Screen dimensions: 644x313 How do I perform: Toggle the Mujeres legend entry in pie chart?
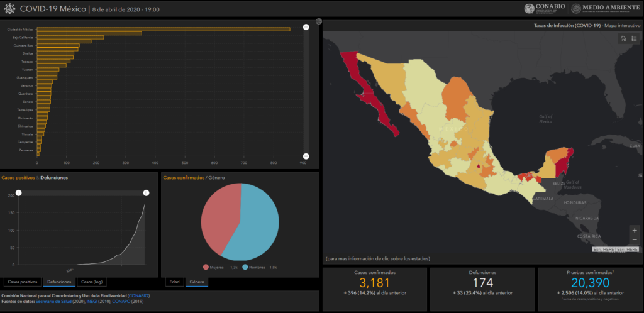tap(215, 267)
